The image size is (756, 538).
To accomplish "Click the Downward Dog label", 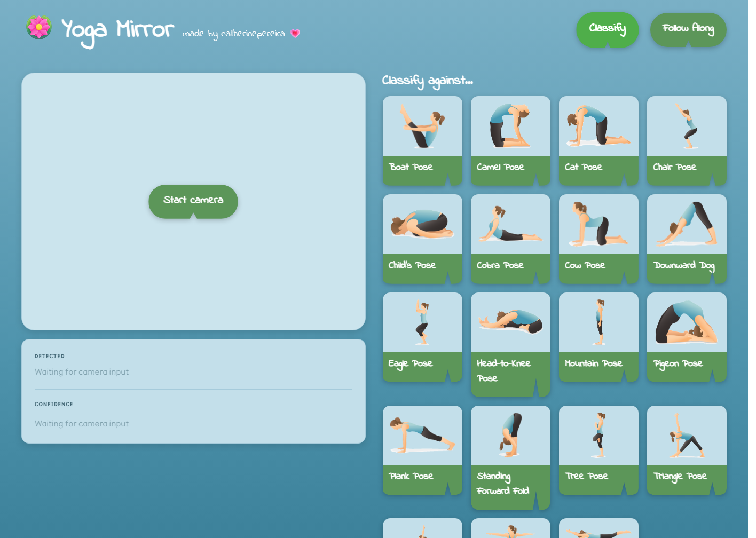I will 684,266.
